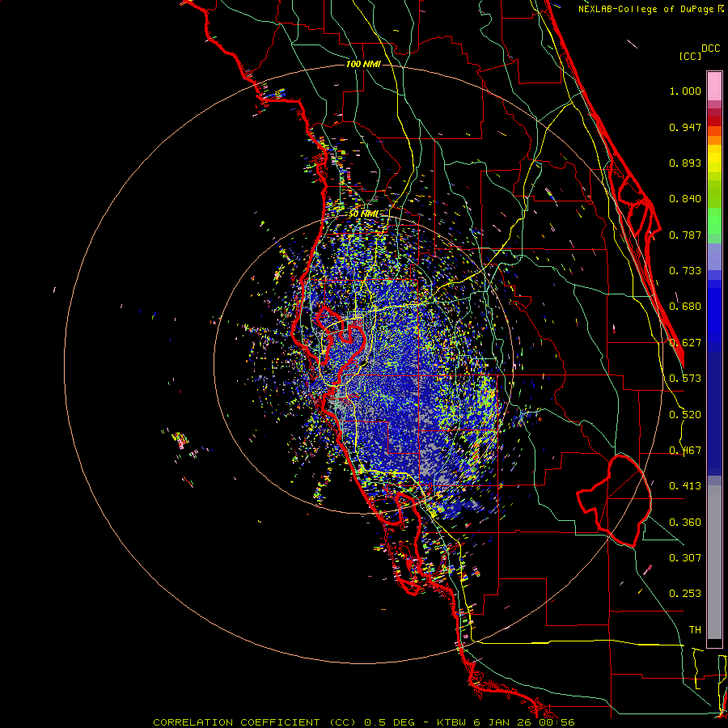The height and width of the screenshot is (728, 728).
Task: Select the 0.520 scale value
Action: (685, 415)
